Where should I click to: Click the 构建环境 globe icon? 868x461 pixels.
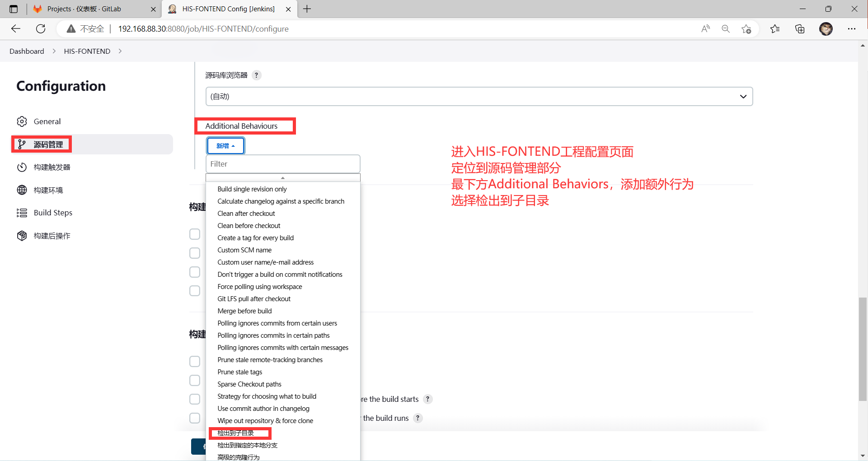[x=22, y=190]
